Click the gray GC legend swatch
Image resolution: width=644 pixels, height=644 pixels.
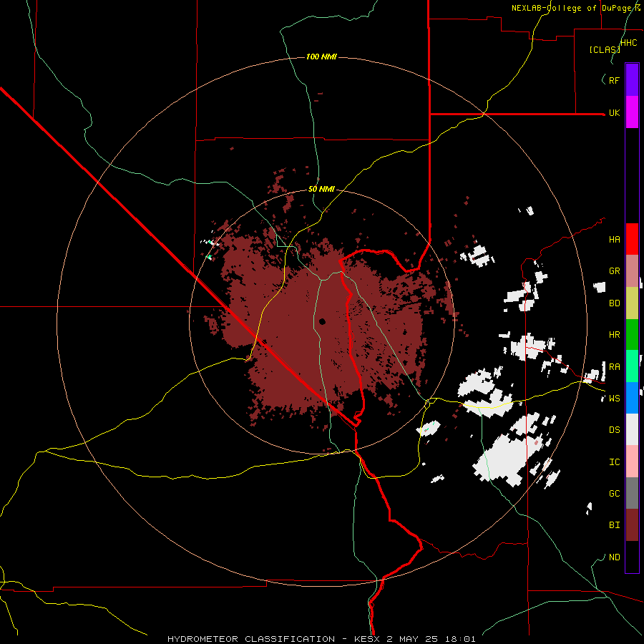632,493
